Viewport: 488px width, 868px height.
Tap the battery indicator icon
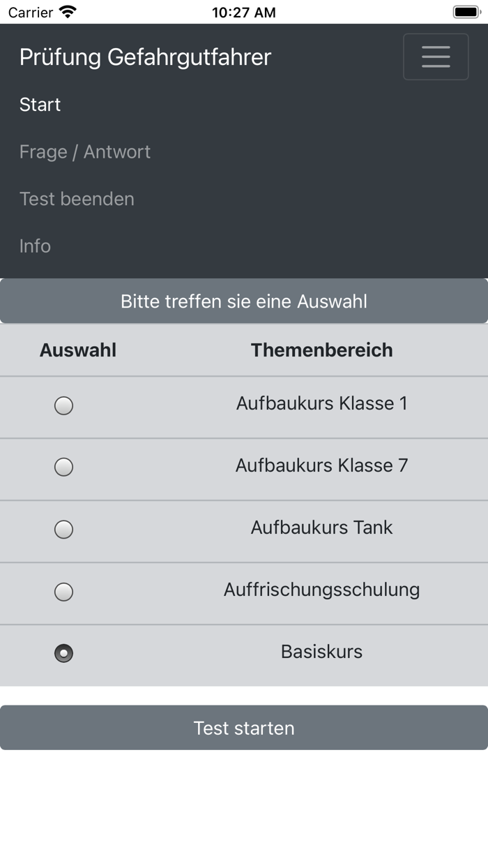point(466,12)
